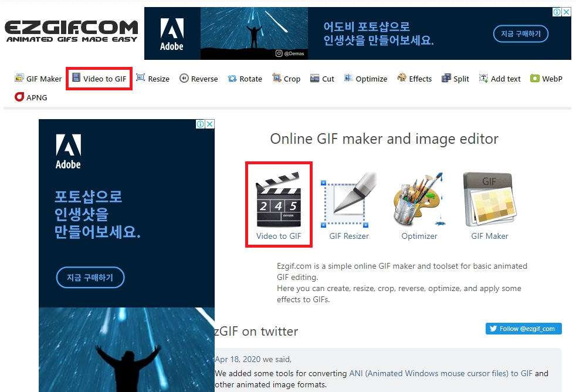Click buy-now button in left Adobe ad
Screen dimensions: 576x392
tap(90, 278)
